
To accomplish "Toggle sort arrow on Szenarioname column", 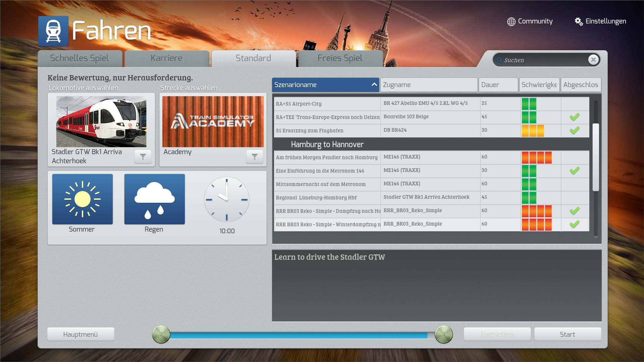I will [374, 85].
